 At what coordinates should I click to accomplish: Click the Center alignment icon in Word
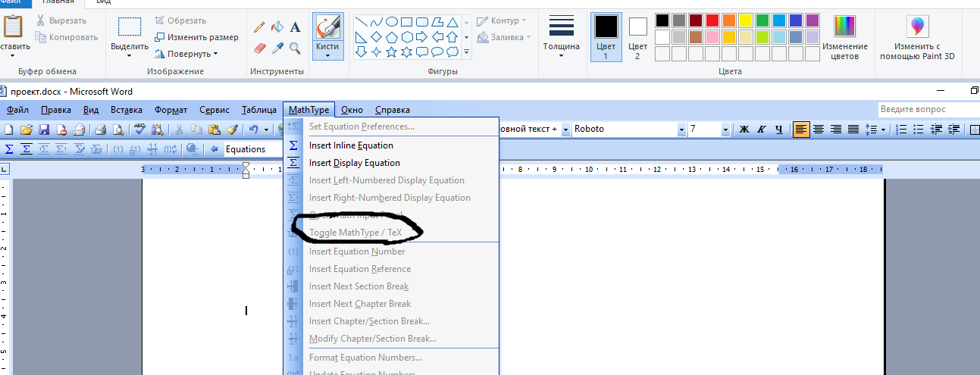(x=819, y=130)
